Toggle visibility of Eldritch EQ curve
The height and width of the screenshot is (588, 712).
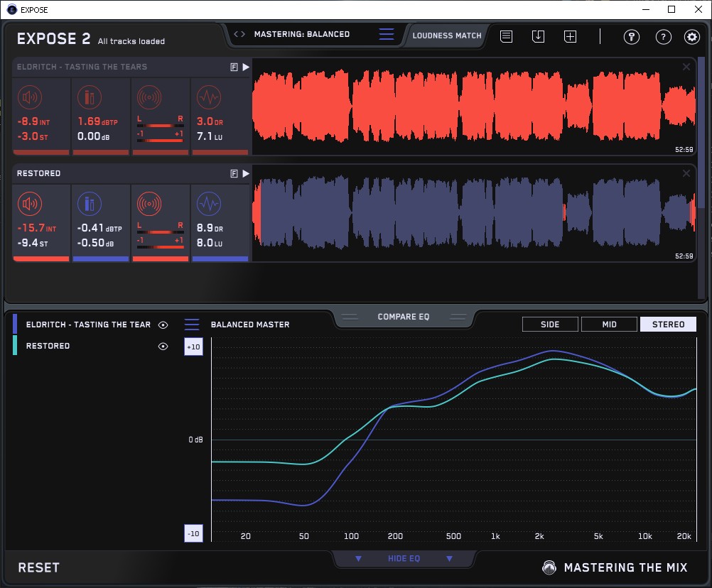(163, 325)
